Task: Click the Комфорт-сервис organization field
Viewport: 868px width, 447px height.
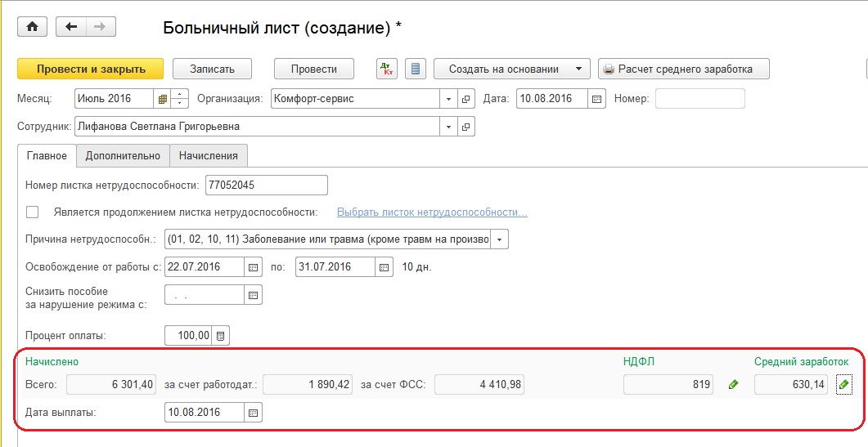Action: pyautogui.click(x=356, y=99)
